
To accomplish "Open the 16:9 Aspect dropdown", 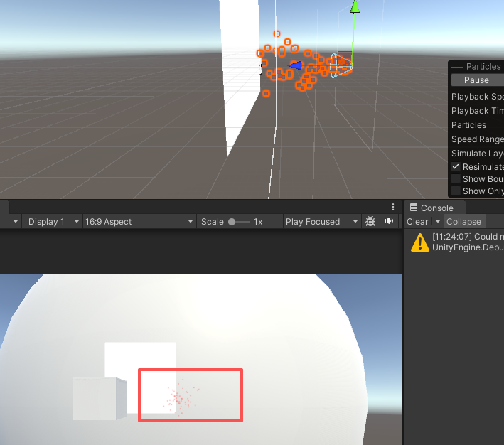I will coord(139,222).
